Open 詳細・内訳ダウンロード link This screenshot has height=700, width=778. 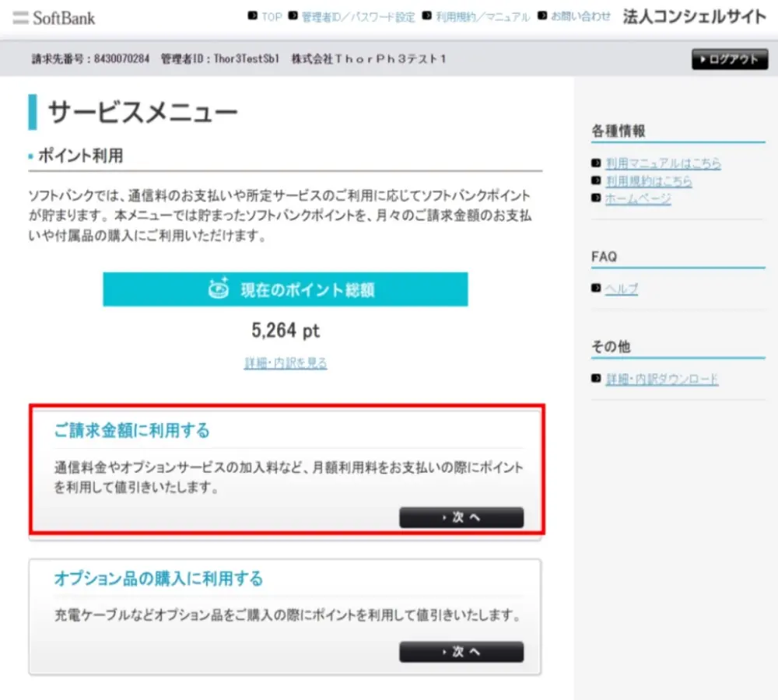point(662,379)
